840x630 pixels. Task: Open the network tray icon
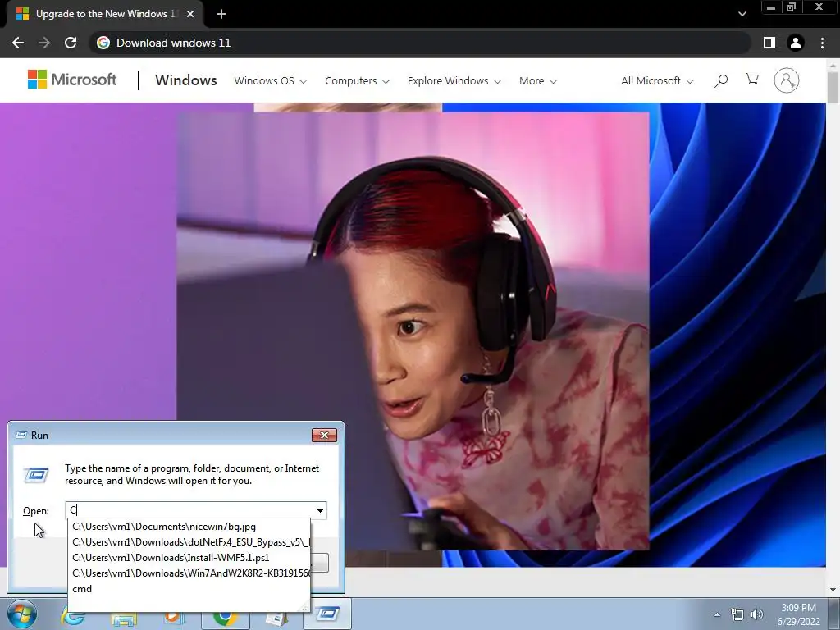(737, 614)
